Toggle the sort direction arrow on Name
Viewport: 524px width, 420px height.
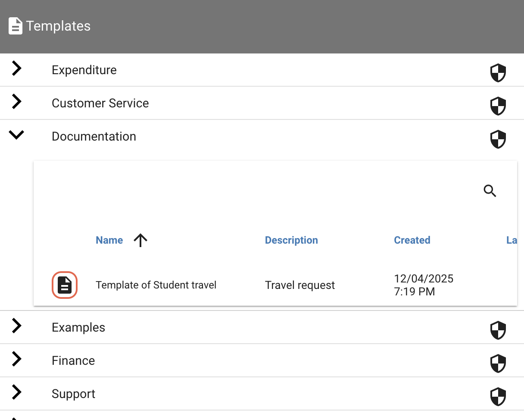[x=140, y=240]
